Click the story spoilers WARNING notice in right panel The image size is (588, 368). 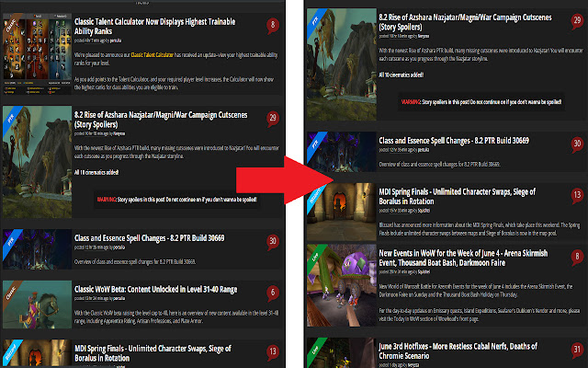click(x=481, y=102)
